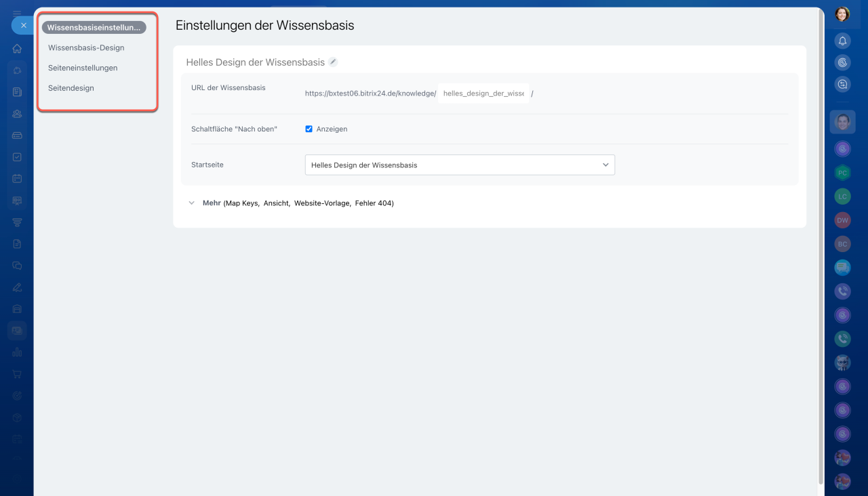Screen dimensions: 868x496
Task: Open the document icon in left sidebar
Action: pyautogui.click(x=17, y=244)
